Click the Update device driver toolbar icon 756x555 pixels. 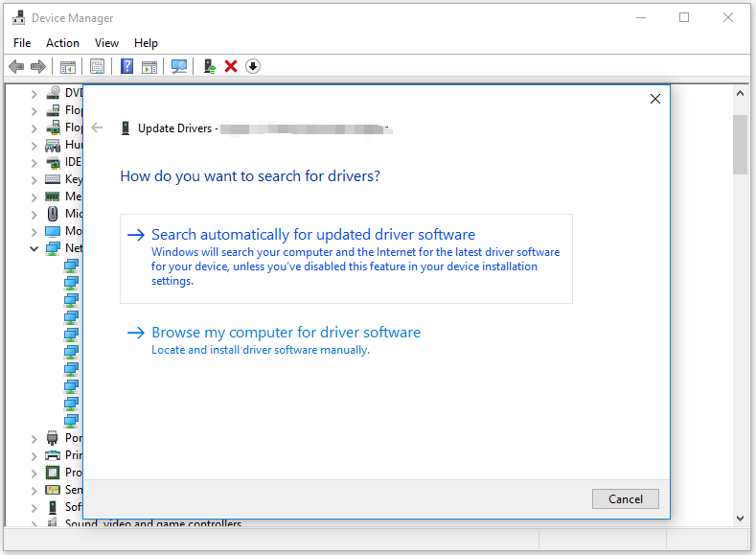pos(209,66)
